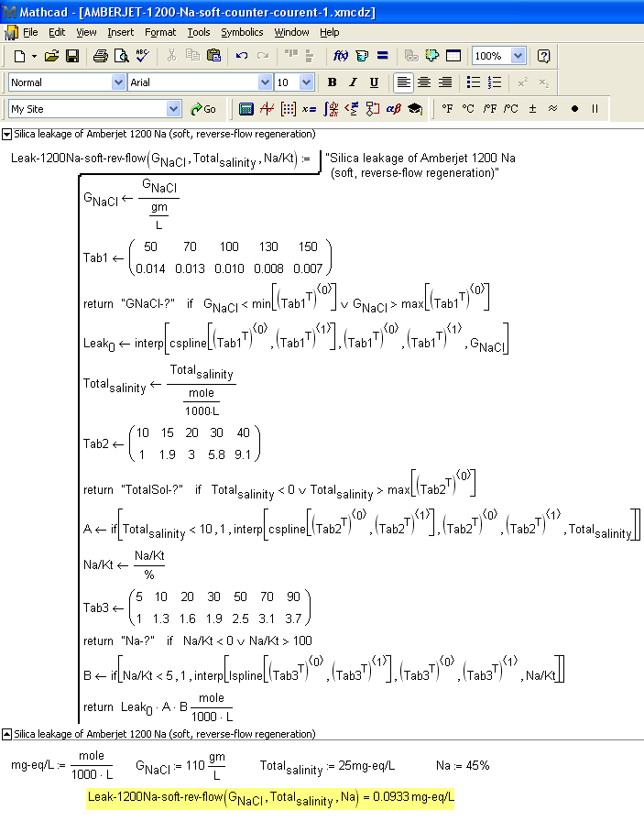Viewport: 644px width, 821px height.
Task: Click the Silica leakage area bottom marker
Action: coord(6,735)
